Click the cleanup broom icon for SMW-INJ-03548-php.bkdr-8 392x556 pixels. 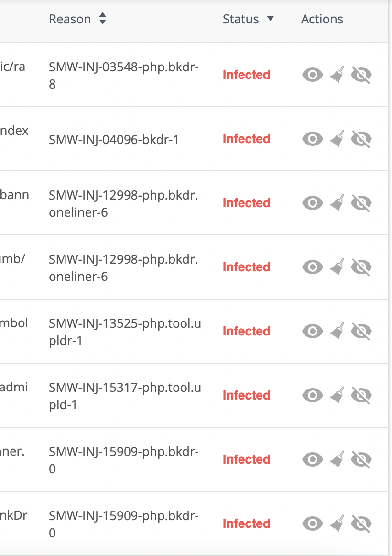338,75
